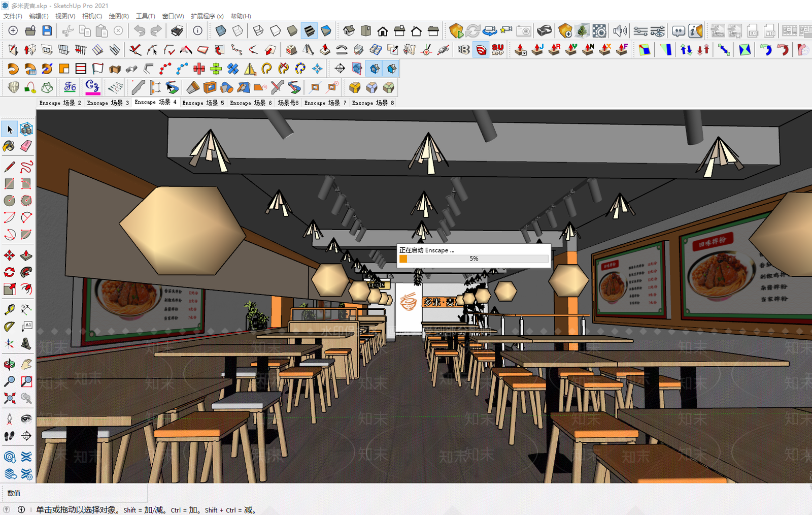
Task: Select the Paint Bucket tool
Action: [x=9, y=146]
